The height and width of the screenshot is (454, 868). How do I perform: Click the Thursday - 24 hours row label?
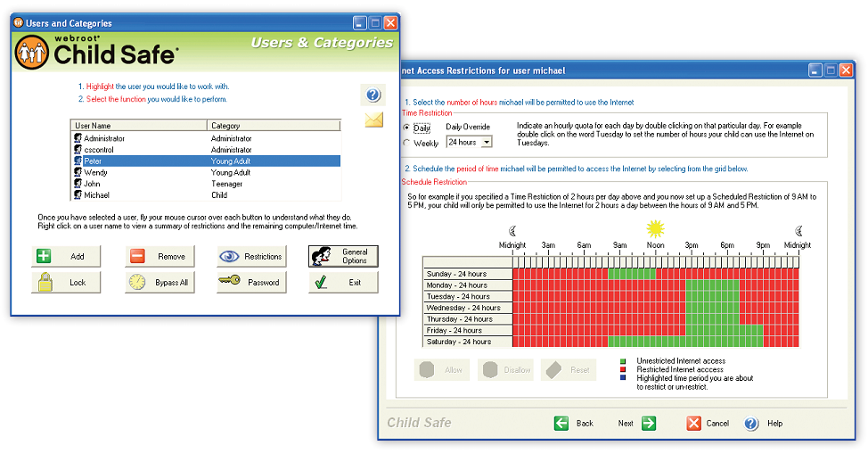pyautogui.click(x=469, y=319)
